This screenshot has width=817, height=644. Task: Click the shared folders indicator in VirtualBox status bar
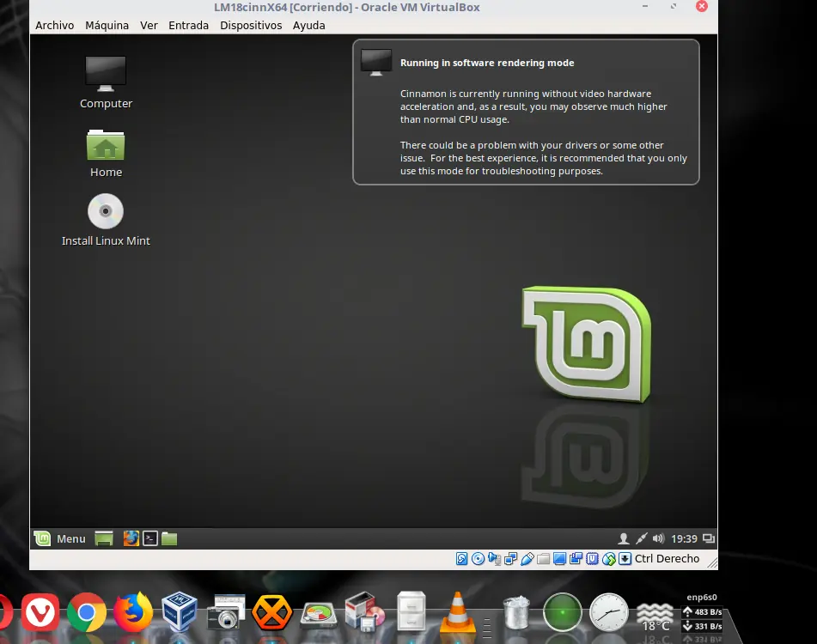[543, 559]
